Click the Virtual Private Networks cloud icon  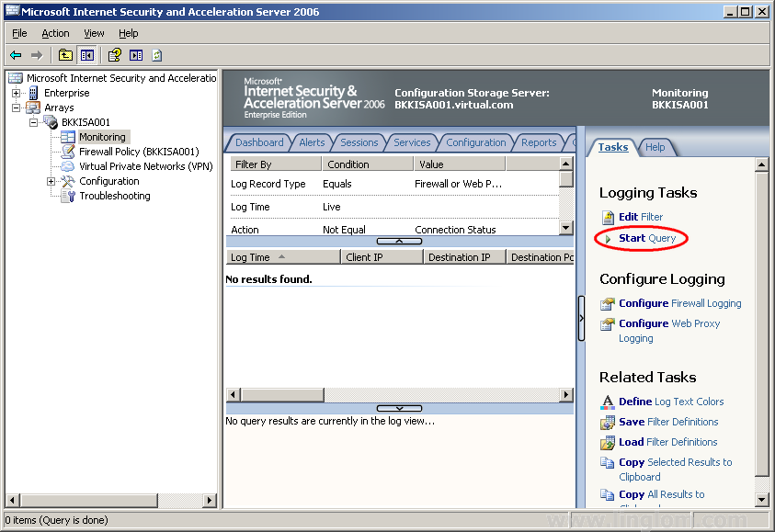(x=68, y=166)
